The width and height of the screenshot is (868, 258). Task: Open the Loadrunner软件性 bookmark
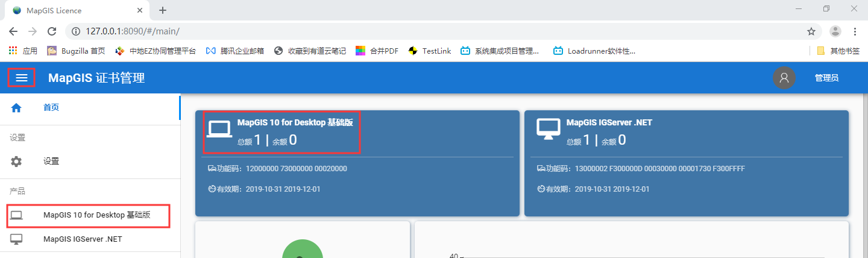(594, 51)
